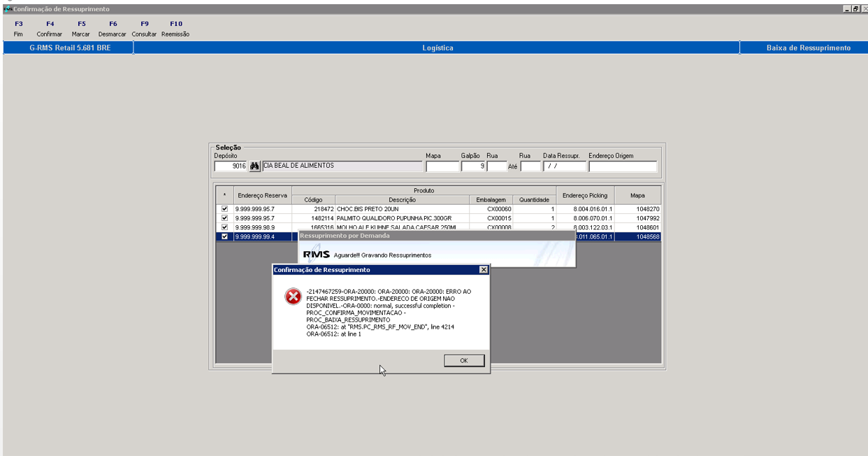Click the Baixa de Ressuprimento header label
This screenshot has width=868, height=456.
(809, 48)
